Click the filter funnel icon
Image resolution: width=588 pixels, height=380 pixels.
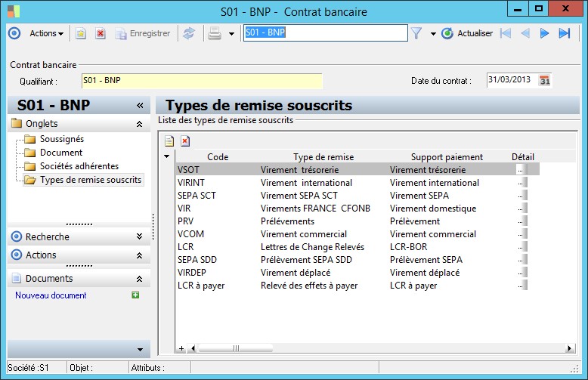pyautogui.click(x=416, y=33)
